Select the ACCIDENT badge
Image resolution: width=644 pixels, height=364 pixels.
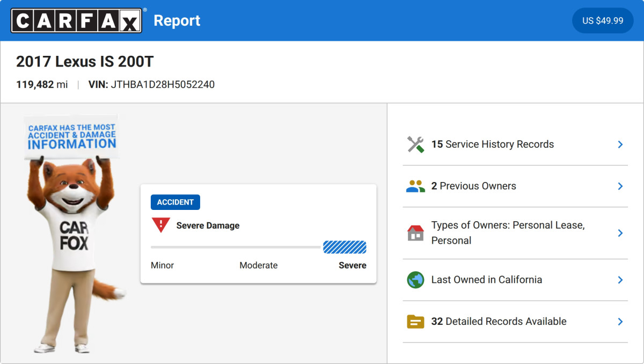pos(175,202)
